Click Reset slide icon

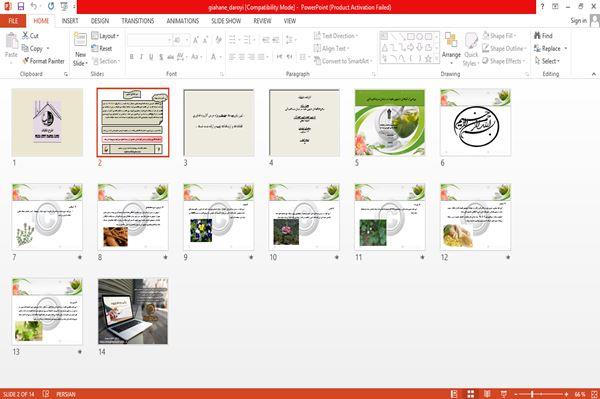click(95, 48)
